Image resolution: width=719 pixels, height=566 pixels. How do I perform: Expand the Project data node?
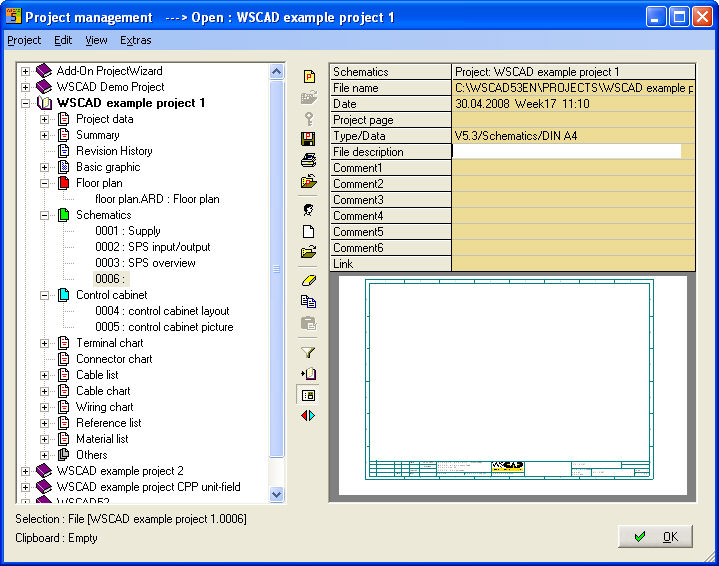click(44, 119)
